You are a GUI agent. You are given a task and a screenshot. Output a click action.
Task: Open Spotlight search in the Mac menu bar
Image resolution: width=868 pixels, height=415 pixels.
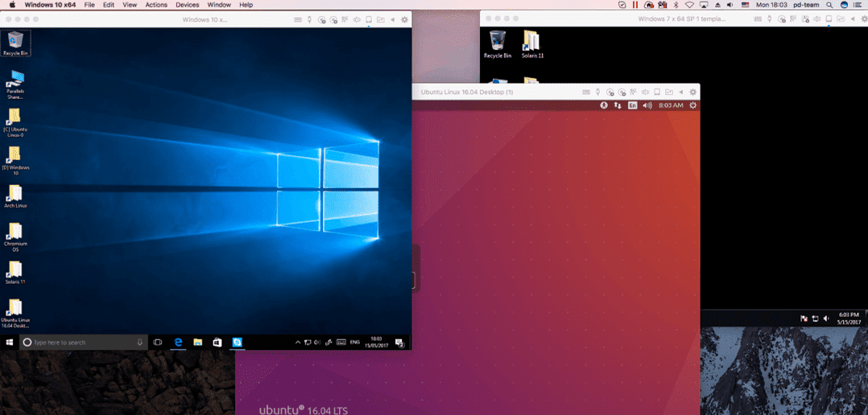click(x=829, y=5)
